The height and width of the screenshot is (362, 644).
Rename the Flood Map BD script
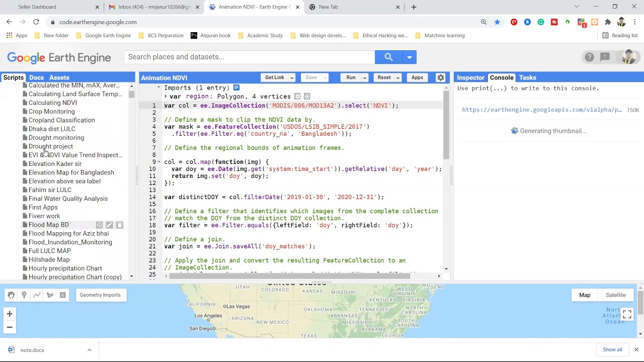[x=109, y=225]
